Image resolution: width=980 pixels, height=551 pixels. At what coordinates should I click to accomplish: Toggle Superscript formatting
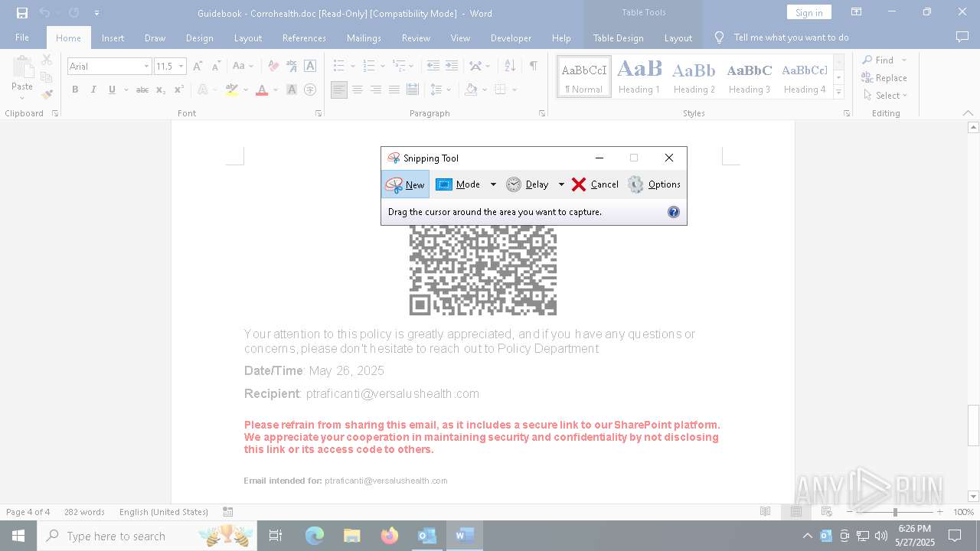tap(178, 90)
